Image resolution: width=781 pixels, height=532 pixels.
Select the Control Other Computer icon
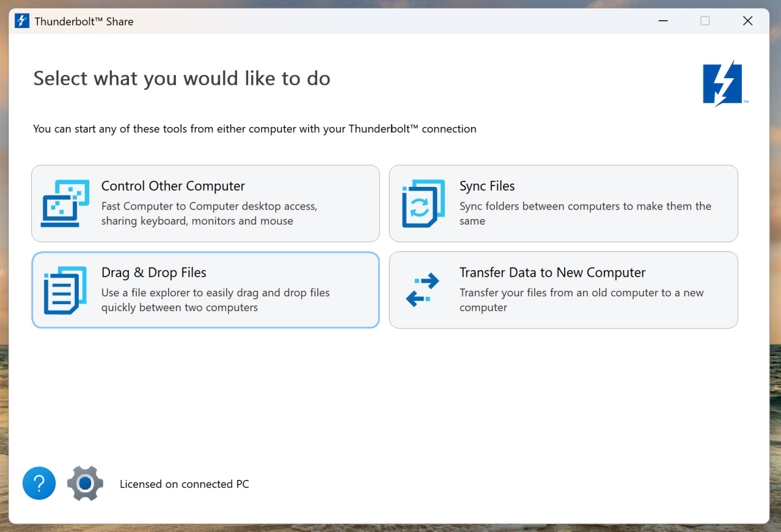click(x=64, y=203)
